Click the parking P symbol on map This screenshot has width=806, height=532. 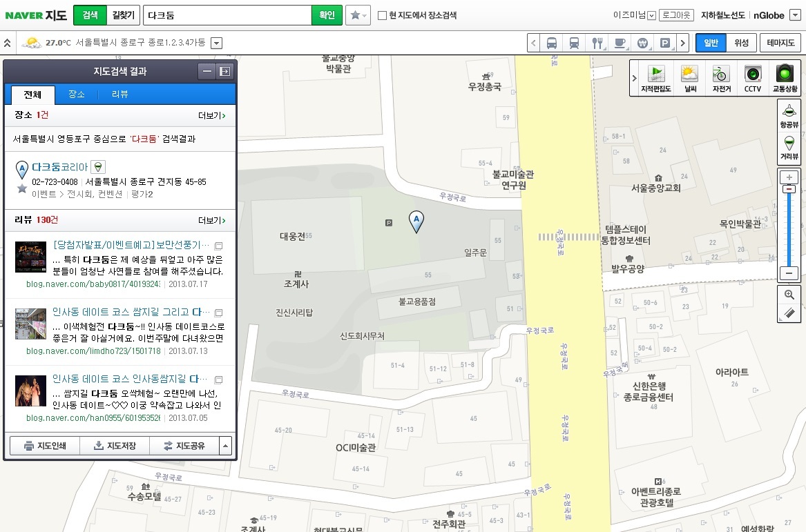pos(389,223)
